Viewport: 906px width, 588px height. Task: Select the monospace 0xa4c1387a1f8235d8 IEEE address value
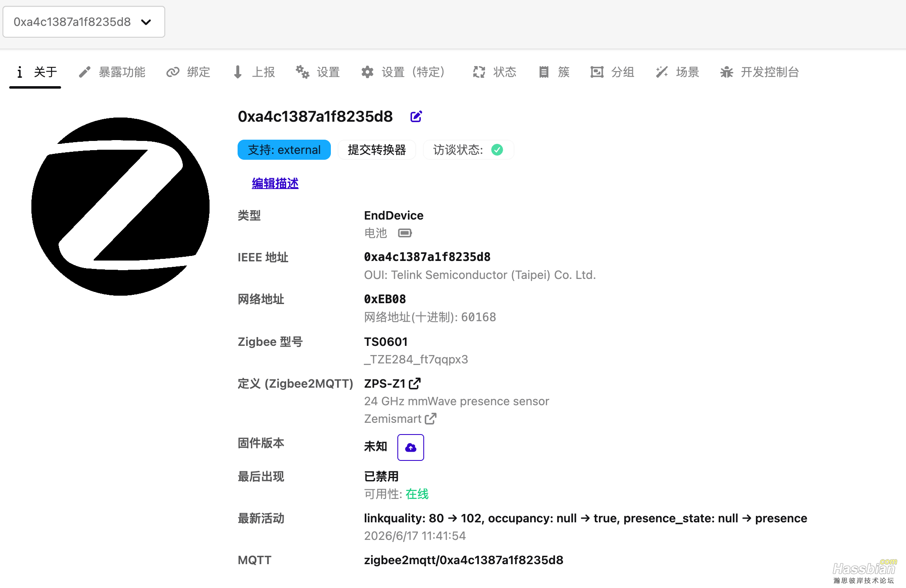point(427,257)
